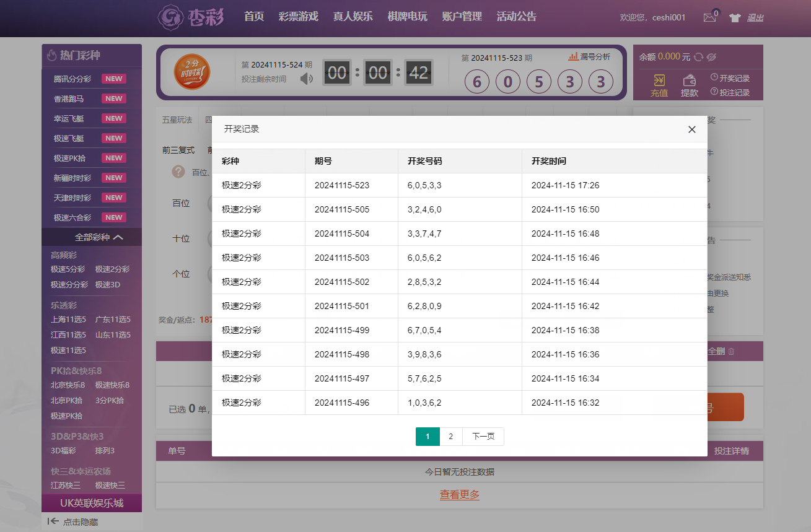Go to page 2 of records
The width and height of the screenshot is (811, 532).
point(450,437)
